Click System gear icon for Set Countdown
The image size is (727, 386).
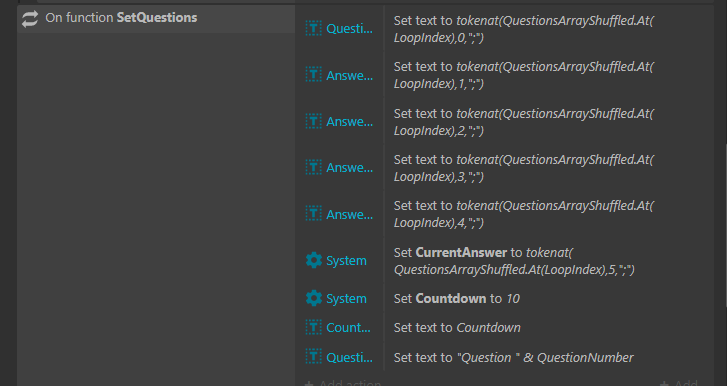click(313, 298)
